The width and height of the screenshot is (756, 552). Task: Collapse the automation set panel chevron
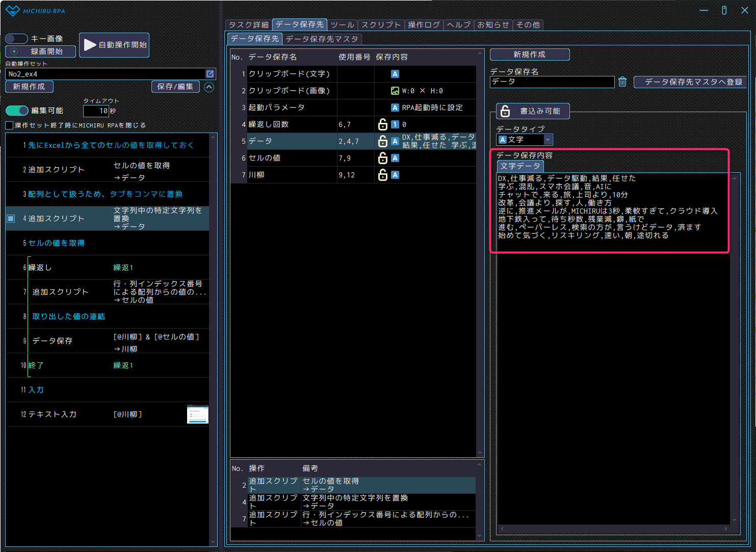coord(209,87)
